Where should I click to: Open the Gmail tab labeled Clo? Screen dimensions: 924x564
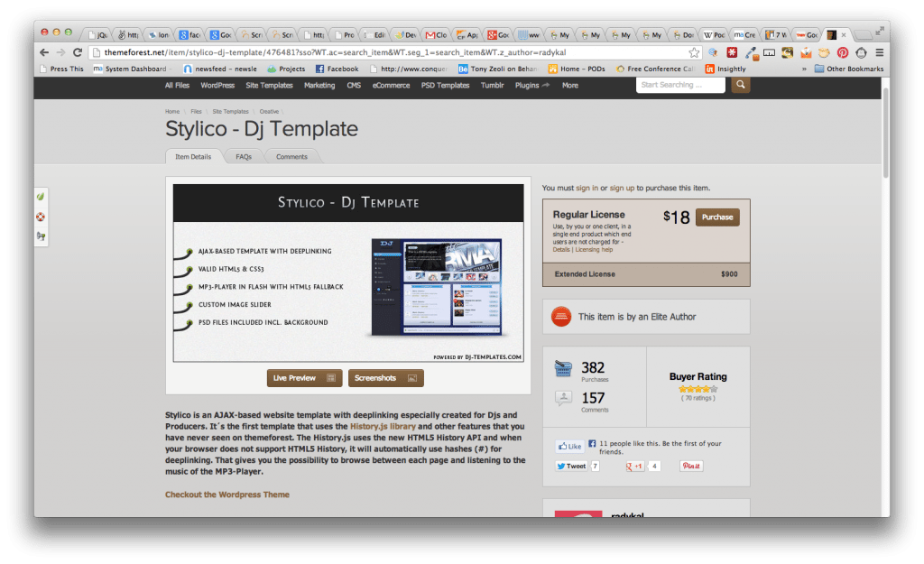click(436, 35)
